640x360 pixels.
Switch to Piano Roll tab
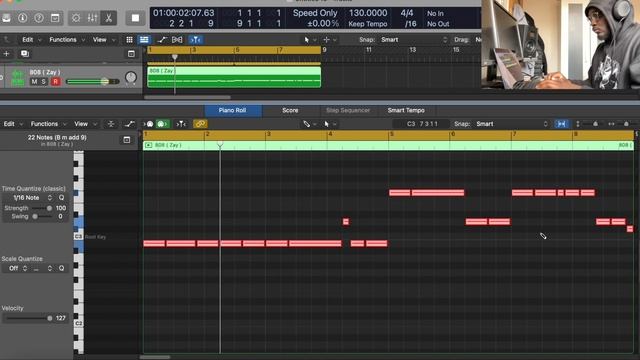[x=232, y=110]
